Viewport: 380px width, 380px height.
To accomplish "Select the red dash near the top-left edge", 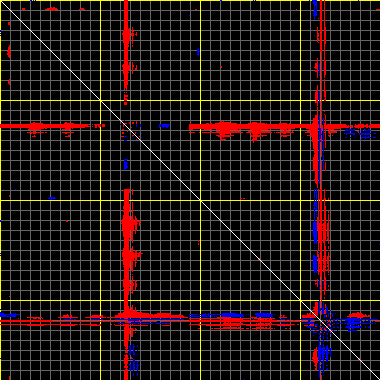I will click(52, 9).
